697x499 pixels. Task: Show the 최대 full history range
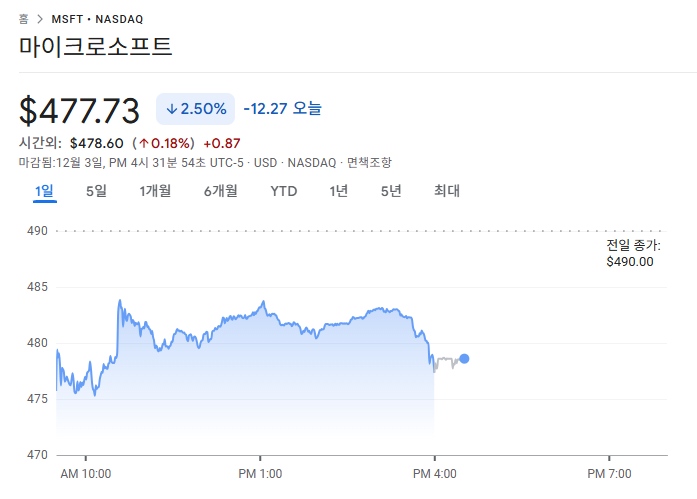[446, 191]
